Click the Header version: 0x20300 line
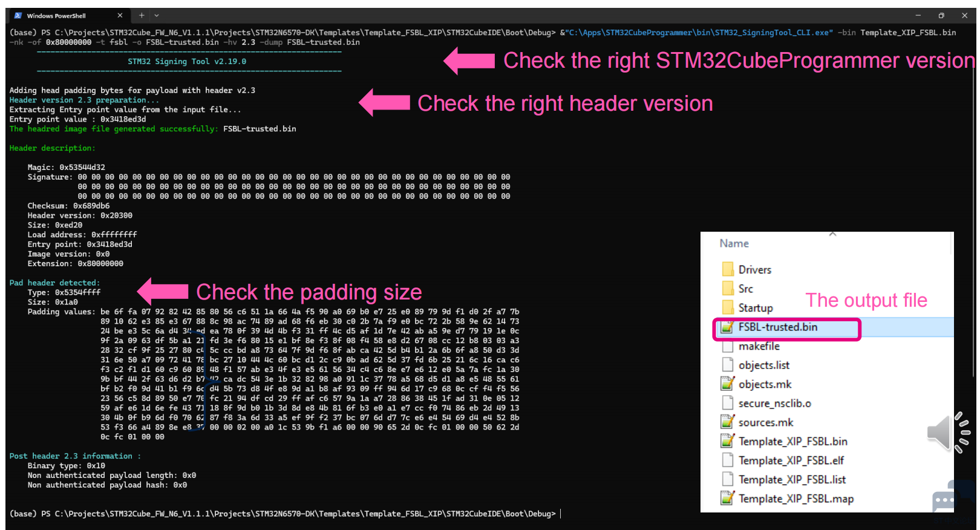The image size is (980, 530). (x=80, y=215)
